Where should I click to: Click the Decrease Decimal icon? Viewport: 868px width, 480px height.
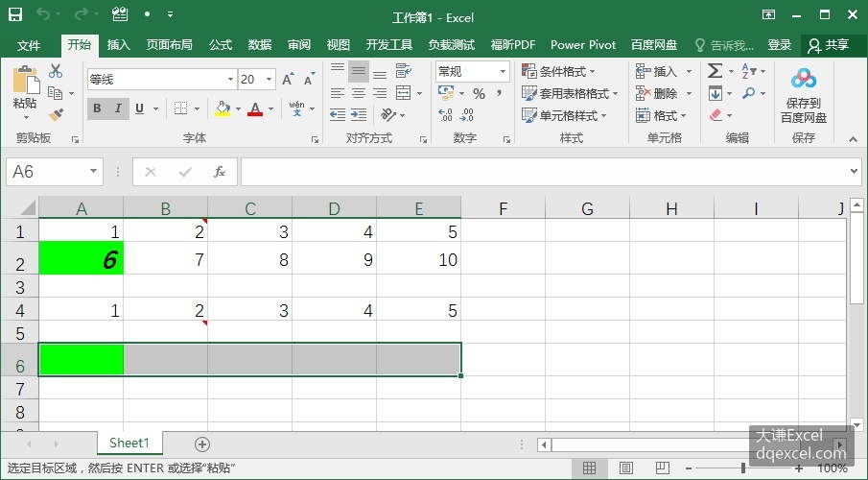click(x=467, y=115)
